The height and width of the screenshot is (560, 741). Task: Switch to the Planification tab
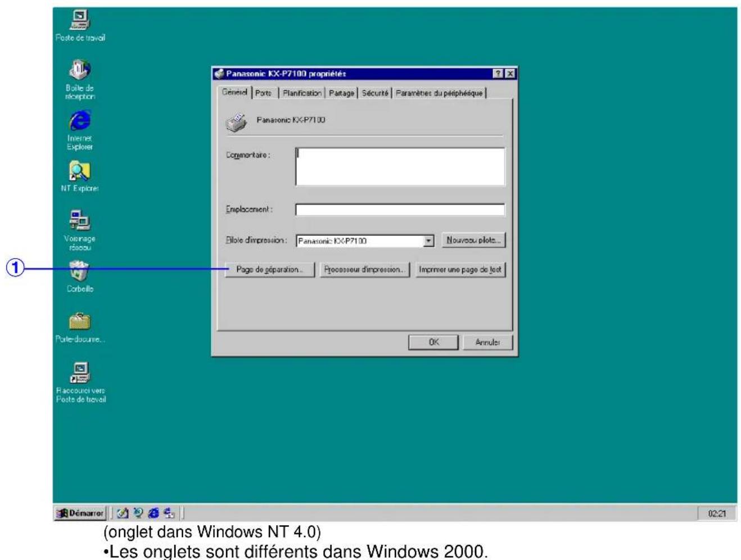pos(302,93)
